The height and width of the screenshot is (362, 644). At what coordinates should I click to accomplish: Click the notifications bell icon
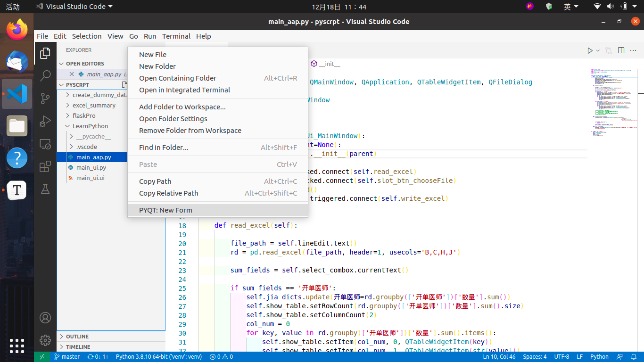[634, 357]
